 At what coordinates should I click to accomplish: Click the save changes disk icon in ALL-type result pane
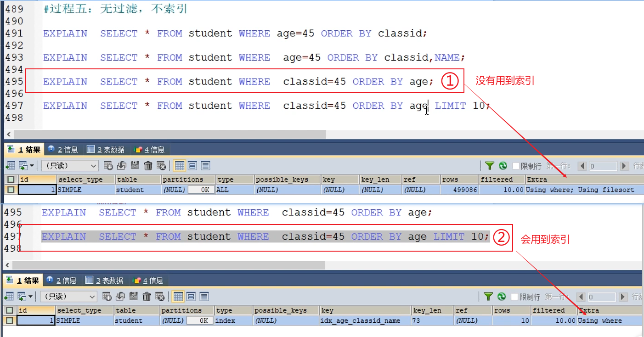pos(135,166)
